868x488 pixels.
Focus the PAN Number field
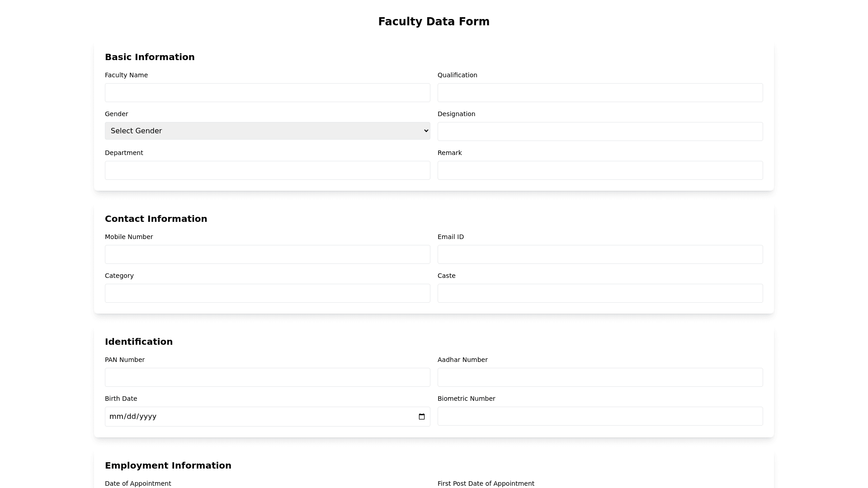(x=267, y=377)
